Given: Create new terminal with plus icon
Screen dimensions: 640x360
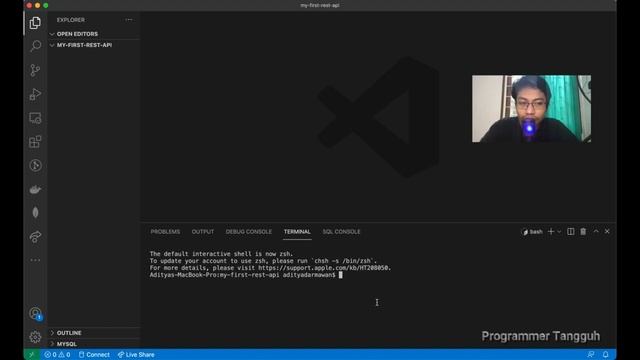Looking at the screenshot, I should coord(551,231).
